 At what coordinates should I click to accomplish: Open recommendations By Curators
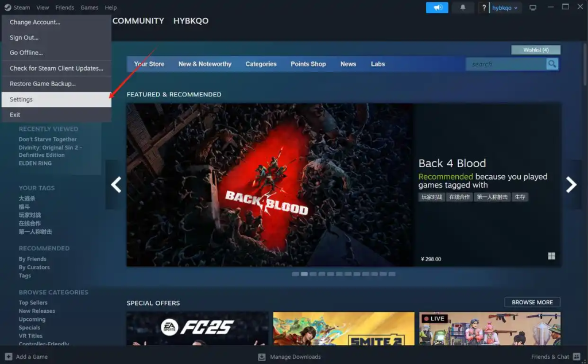point(34,268)
